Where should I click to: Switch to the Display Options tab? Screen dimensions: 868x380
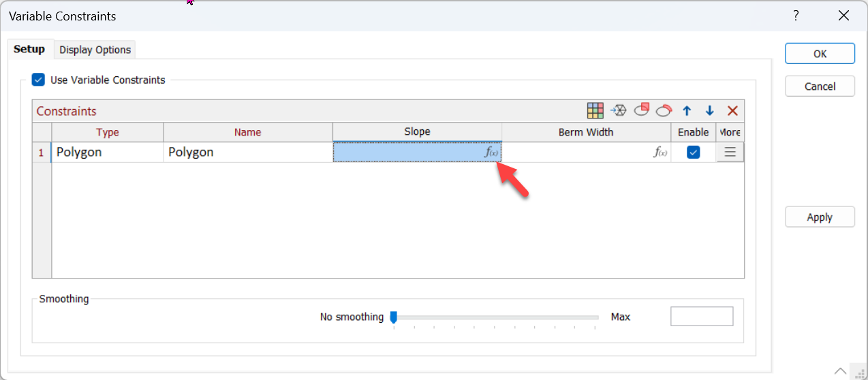pyautogui.click(x=95, y=50)
